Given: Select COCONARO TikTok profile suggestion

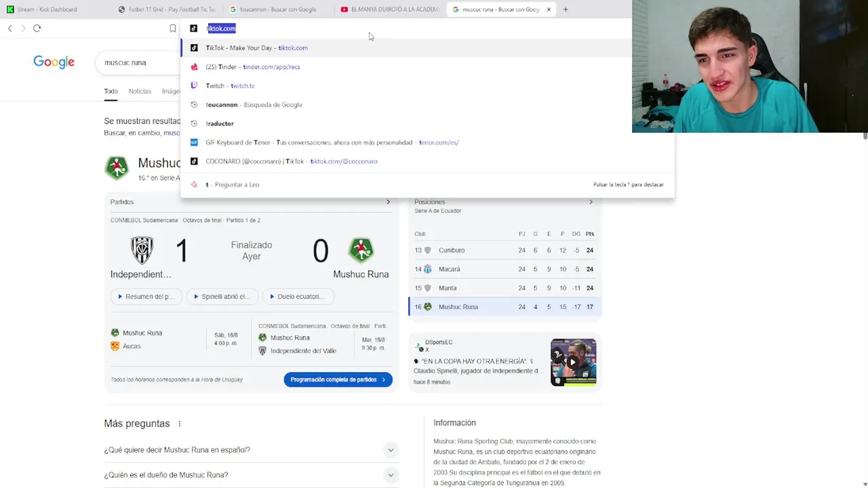Looking at the screenshot, I should click(427, 161).
